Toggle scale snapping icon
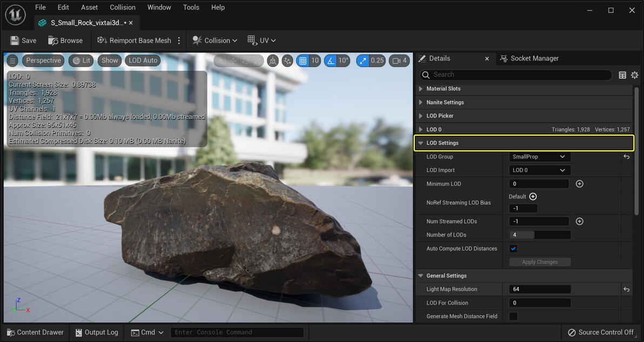 [363, 61]
